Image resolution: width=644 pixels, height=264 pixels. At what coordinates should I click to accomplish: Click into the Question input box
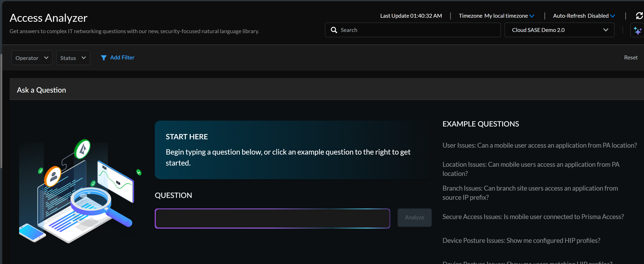(x=272, y=218)
